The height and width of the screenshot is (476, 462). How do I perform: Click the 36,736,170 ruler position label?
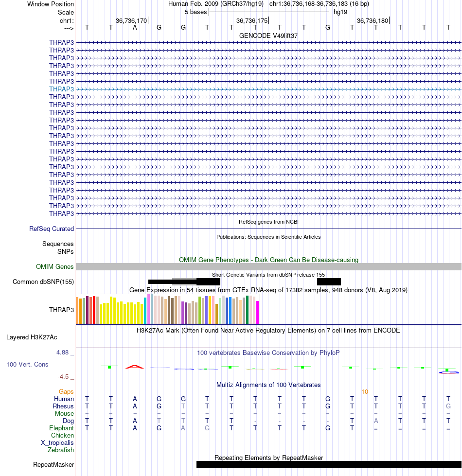point(131,20)
